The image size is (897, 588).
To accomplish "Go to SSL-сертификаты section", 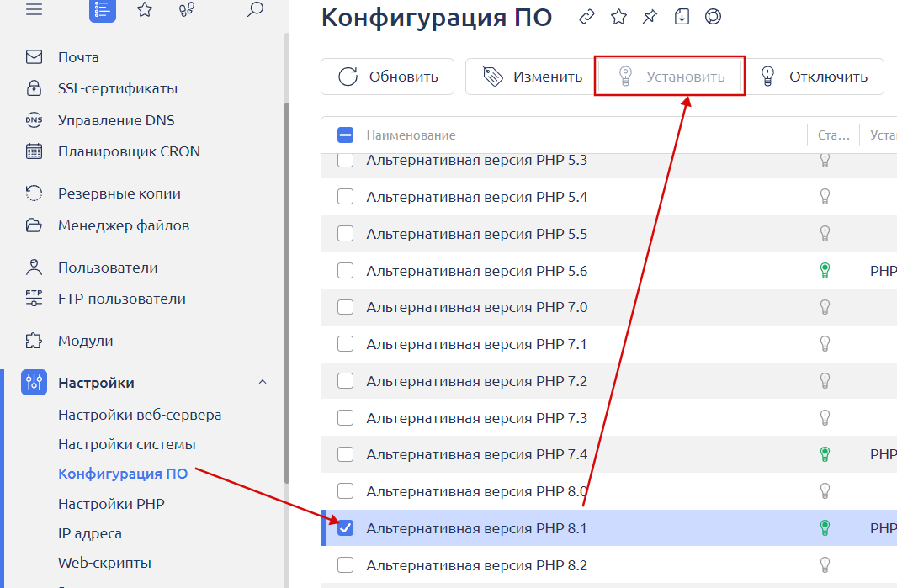I will point(117,88).
